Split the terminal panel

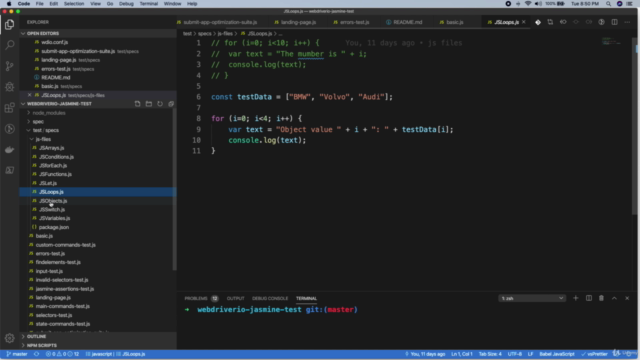(x=589, y=298)
